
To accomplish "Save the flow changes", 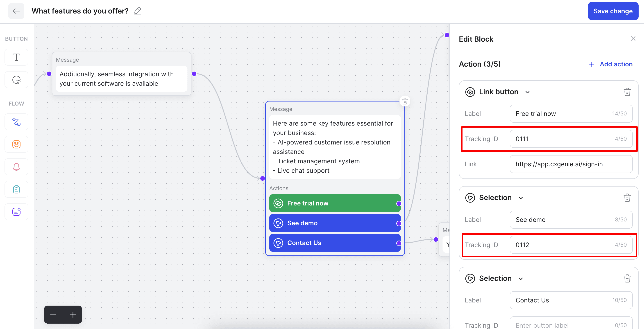I will [613, 11].
